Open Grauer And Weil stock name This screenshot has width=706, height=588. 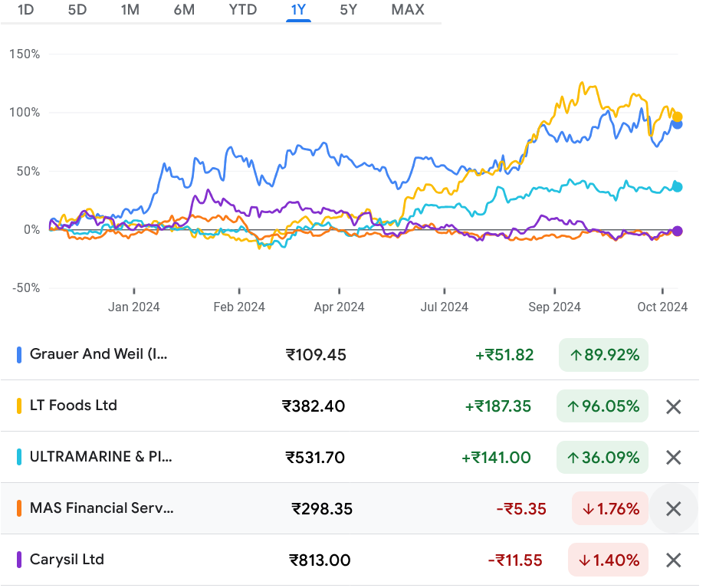(98, 354)
